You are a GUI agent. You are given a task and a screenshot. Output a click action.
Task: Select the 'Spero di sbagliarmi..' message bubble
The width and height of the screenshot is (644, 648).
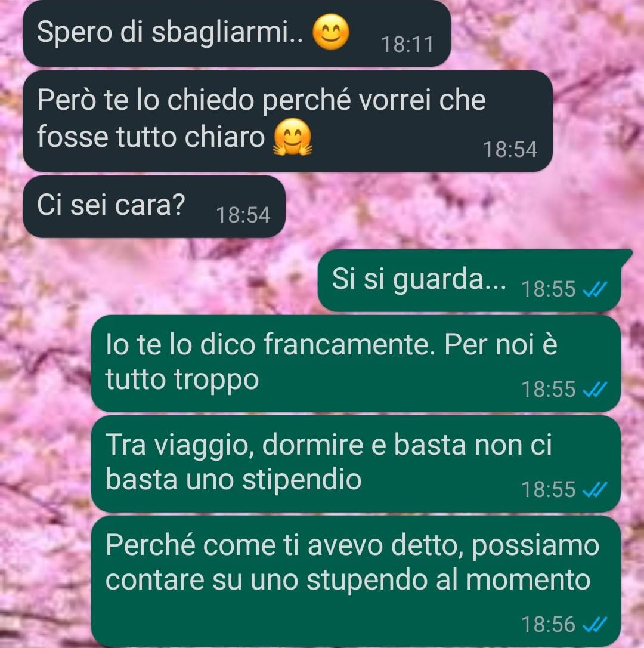(x=237, y=33)
